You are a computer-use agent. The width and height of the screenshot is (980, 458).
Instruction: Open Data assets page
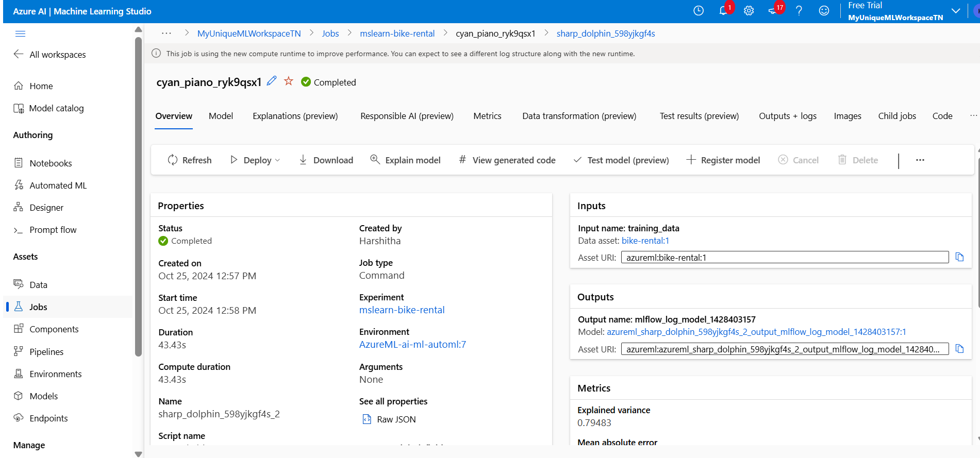coord(30,285)
